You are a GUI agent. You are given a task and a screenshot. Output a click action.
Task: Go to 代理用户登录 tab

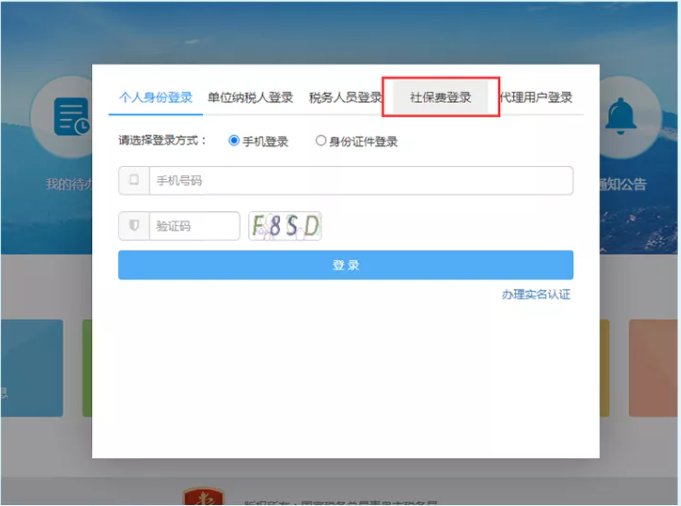[536, 98]
